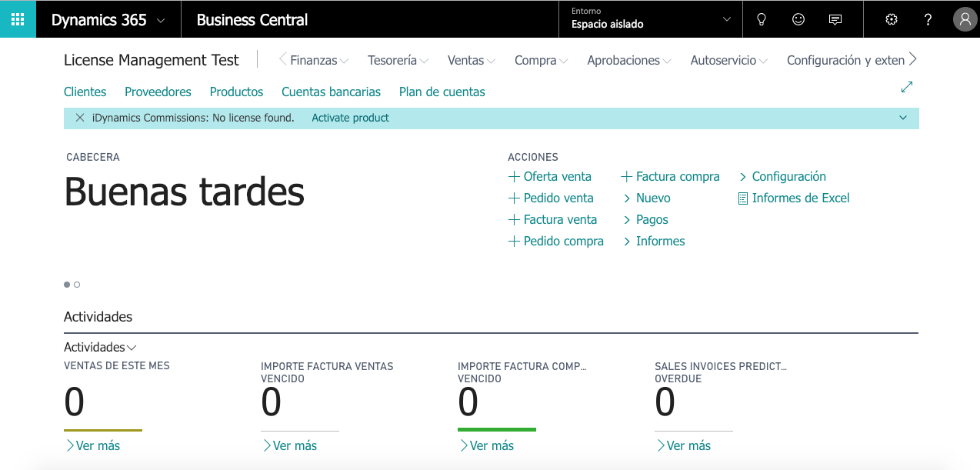Screen dimensions: 980x470
Task: Expand the Configuración action group
Action: pyautogui.click(x=782, y=176)
